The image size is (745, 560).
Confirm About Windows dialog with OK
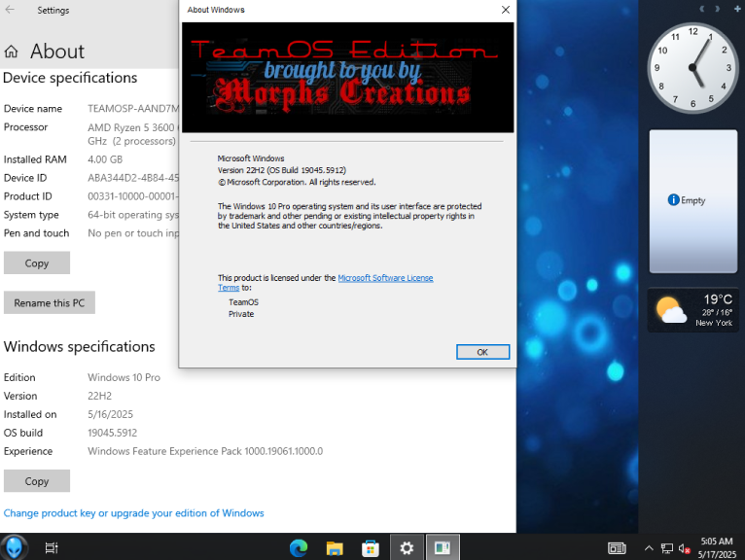click(x=482, y=352)
